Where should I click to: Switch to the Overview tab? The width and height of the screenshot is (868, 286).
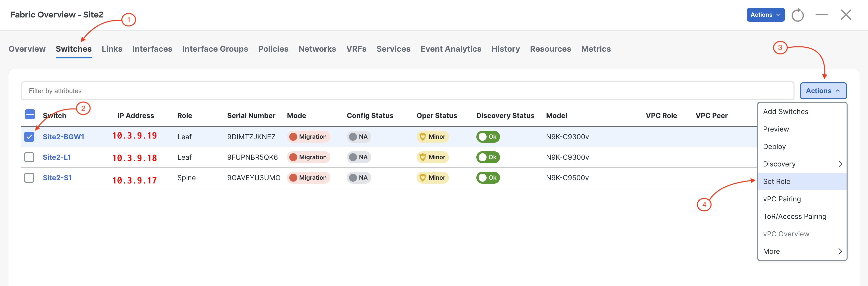pyautogui.click(x=27, y=49)
